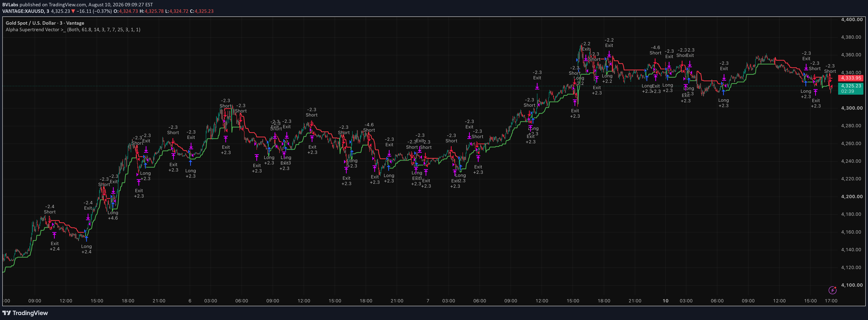
Task: Click the 4,260.00 price axis label
Action: (851, 143)
